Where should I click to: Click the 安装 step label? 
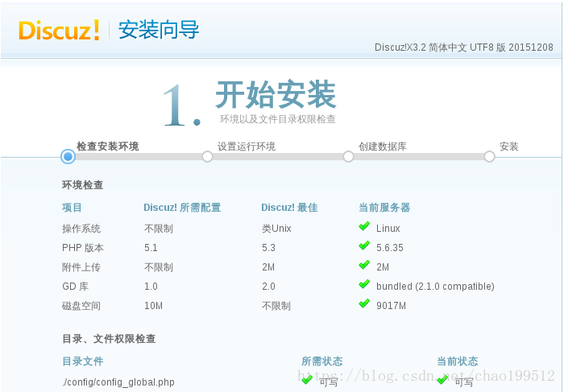point(508,146)
